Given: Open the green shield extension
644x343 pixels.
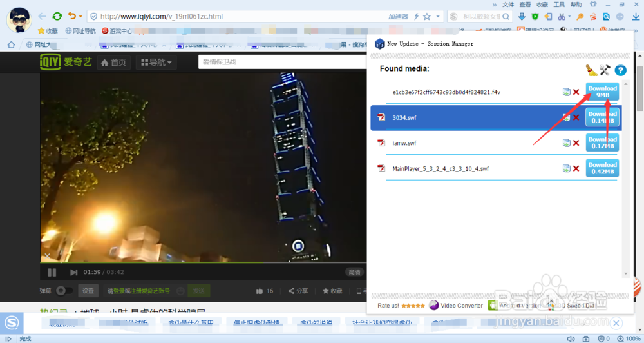Looking at the screenshot, I should coord(535,17).
